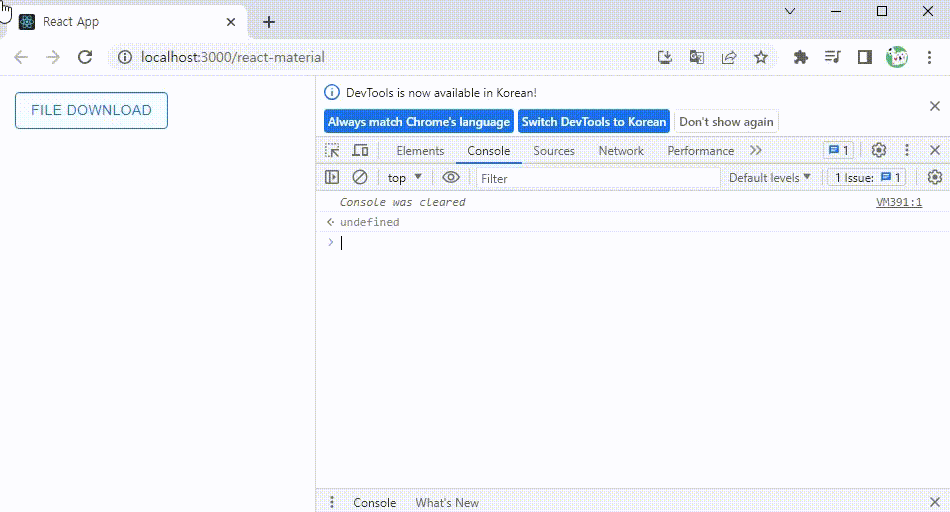Click the console input prompt
This screenshot has height=512, width=950.
coord(632,242)
